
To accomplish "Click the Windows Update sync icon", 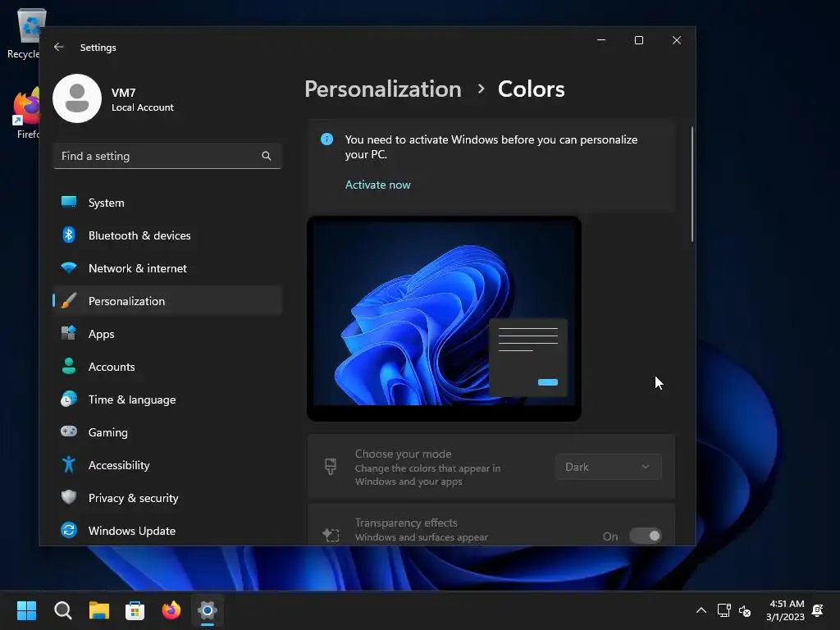I will click(69, 531).
